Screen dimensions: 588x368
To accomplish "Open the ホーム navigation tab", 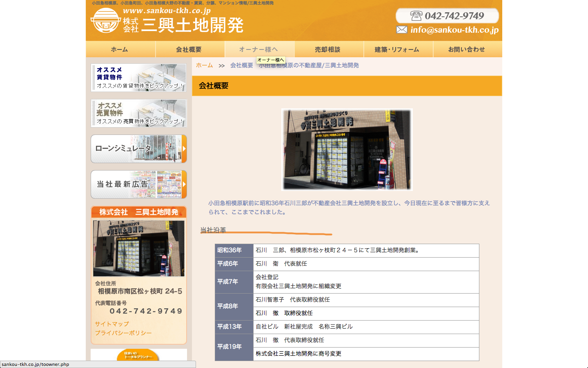I will 120,49.
